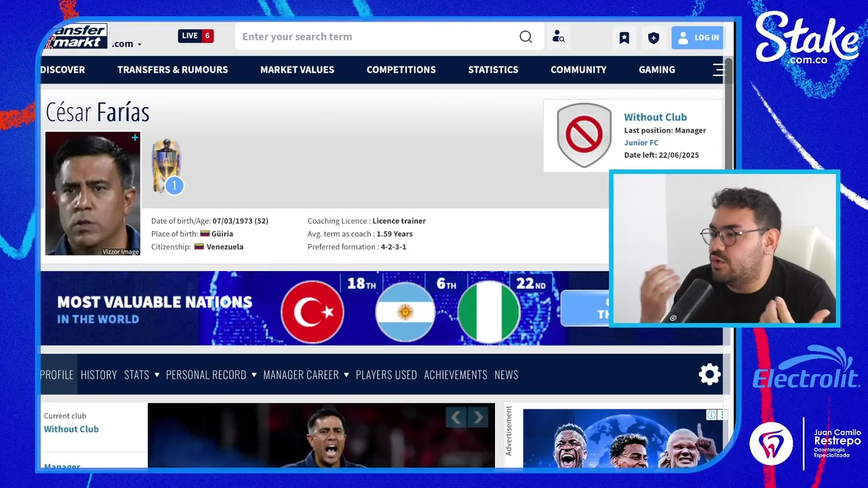
Task: Open Most Valuable Nations banner
Action: click(325, 308)
